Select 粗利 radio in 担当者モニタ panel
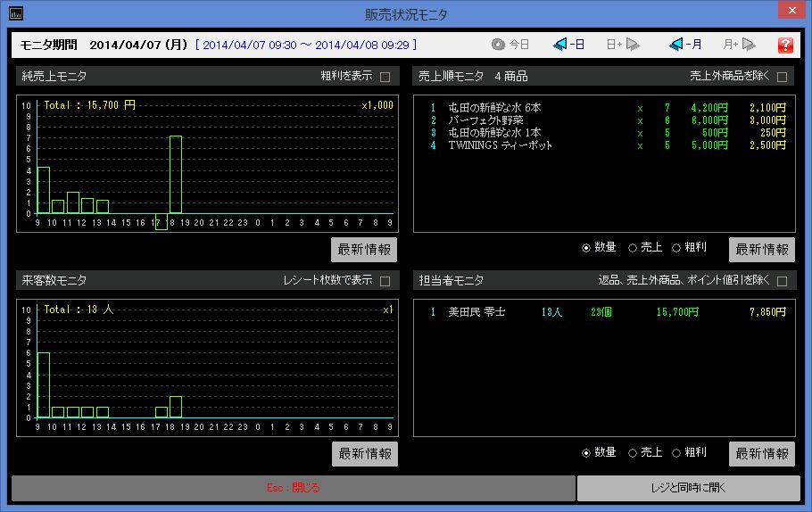 pyautogui.click(x=676, y=453)
